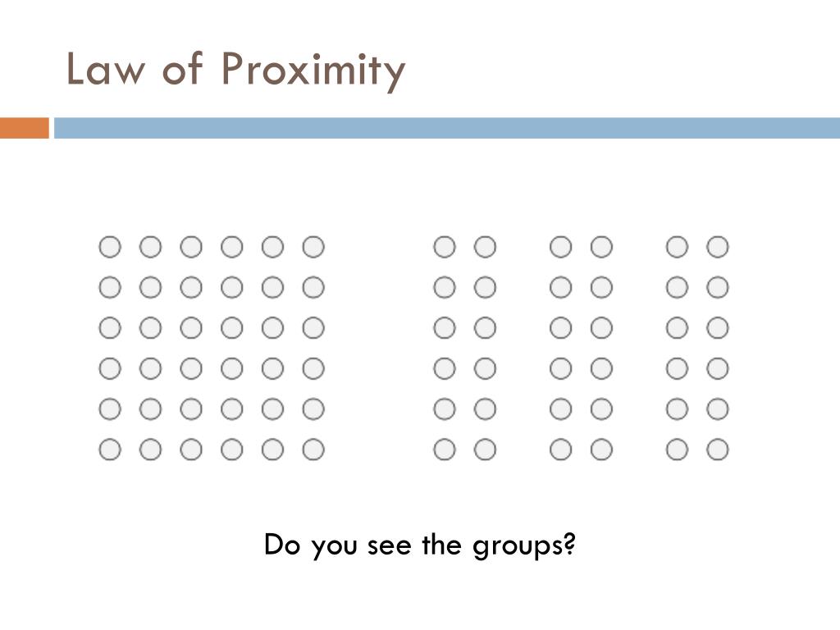Click the top-left circle of the first column pair
This screenshot has height=630, width=840.
click(444, 247)
